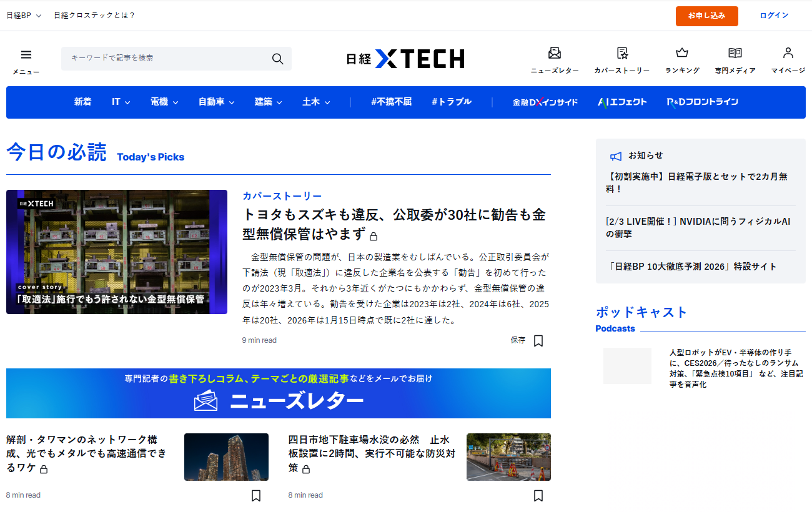Image resolution: width=812 pixels, height=512 pixels.
Task: Open the マイページ person icon
Action: [x=788, y=54]
